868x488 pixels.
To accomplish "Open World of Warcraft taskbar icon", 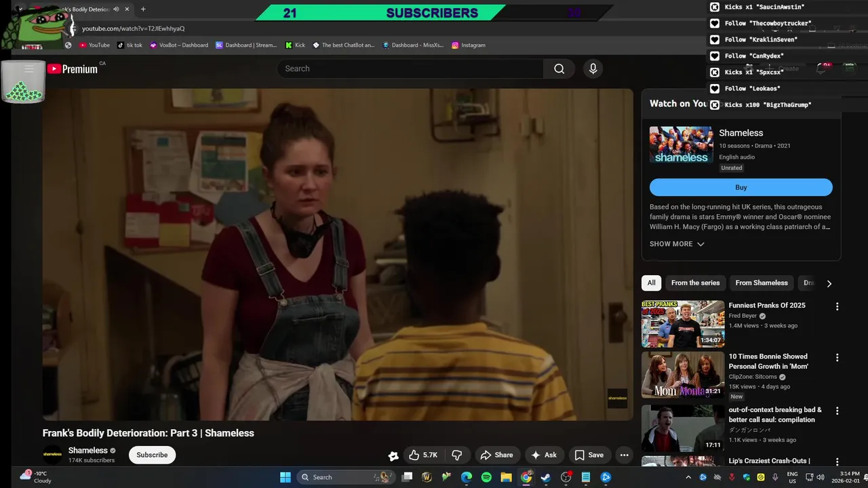I will (x=427, y=477).
